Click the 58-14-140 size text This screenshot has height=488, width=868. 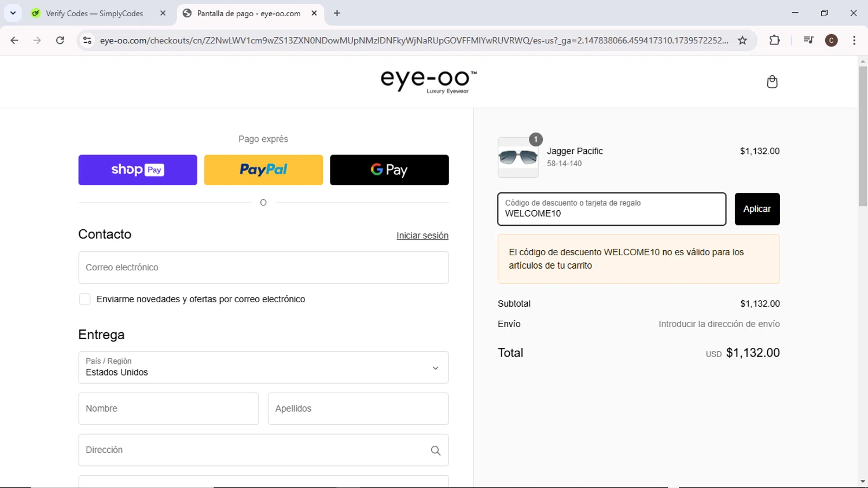click(x=564, y=164)
